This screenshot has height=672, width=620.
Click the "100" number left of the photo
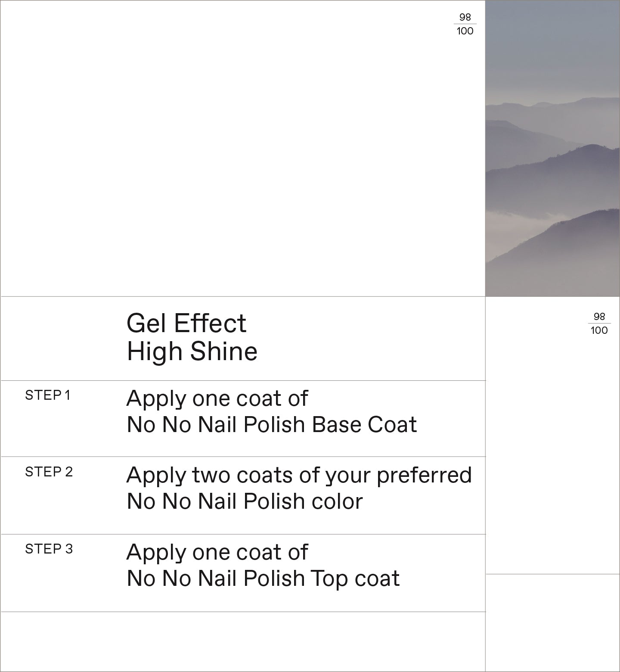(465, 31)
